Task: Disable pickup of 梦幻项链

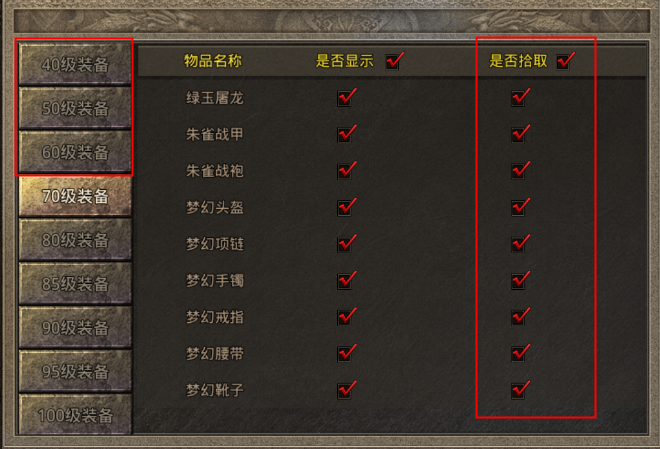Action: tap(518, 244)
